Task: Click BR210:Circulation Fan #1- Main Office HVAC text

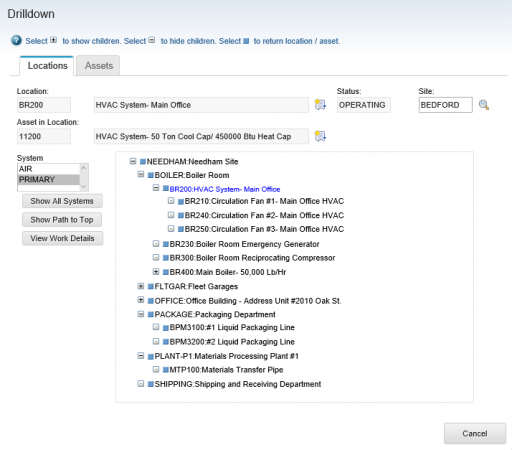Action: [x=264, y=201]
